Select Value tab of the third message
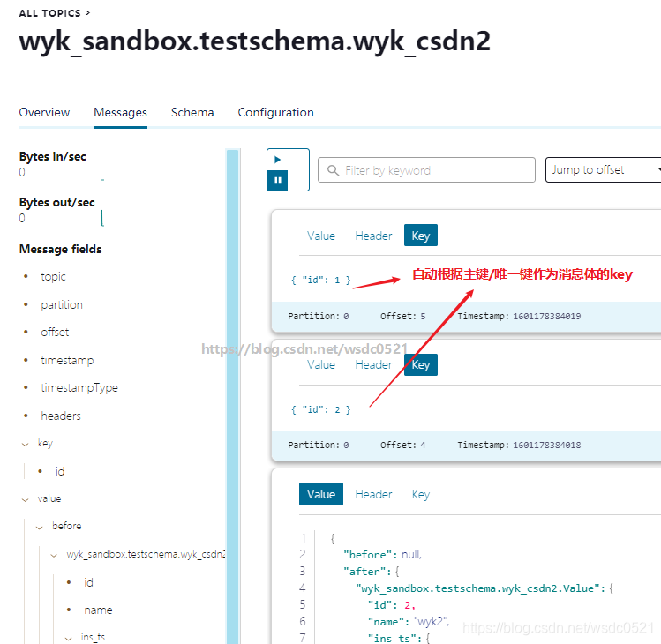This screenshot has width=661, height=644. (x=321, y=494)
